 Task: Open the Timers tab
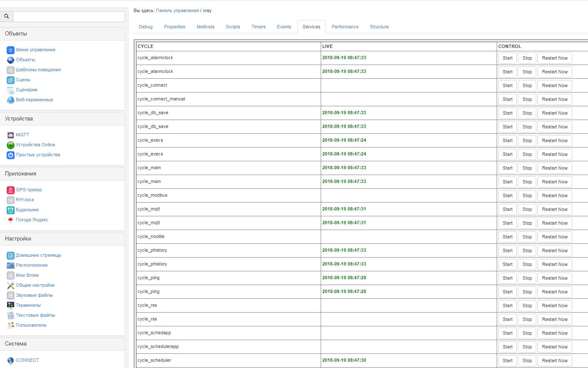click(258, 27)
